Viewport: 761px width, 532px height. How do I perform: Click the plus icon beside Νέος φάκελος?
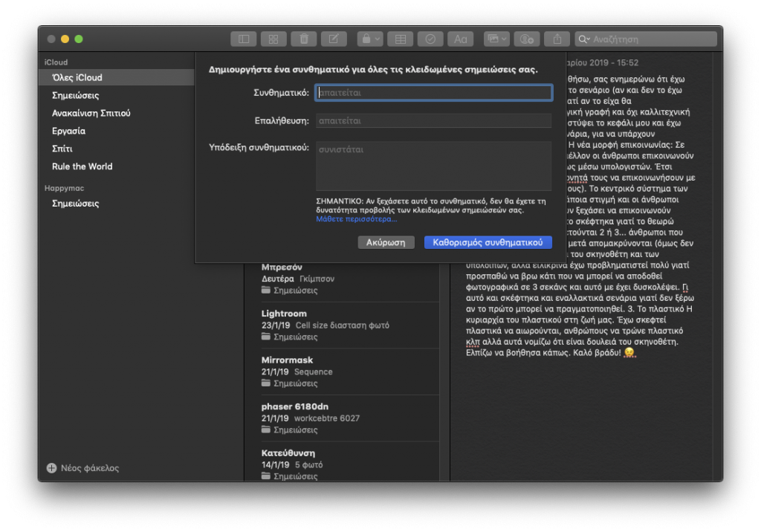(x=51, y=468)
